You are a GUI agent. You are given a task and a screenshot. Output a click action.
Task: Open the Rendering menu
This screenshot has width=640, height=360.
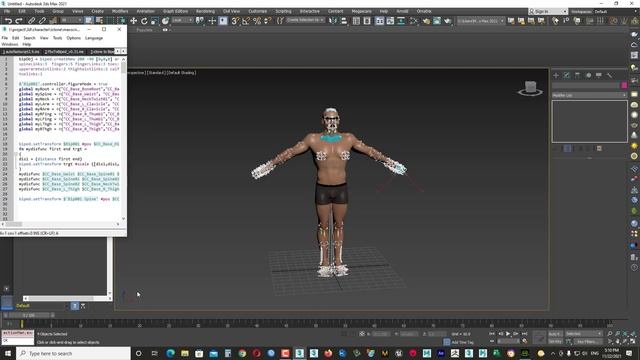pyautogui.click(x=205, y=11)
